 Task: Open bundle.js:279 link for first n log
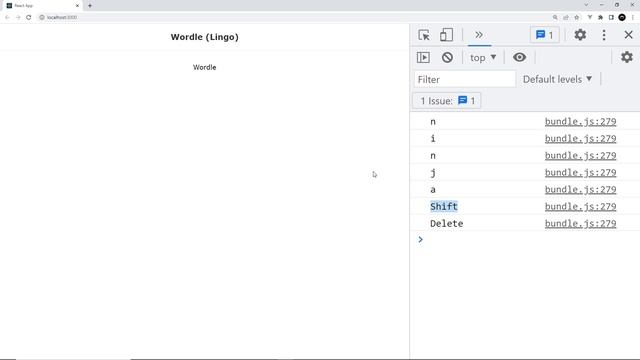(x=580, y=122)
